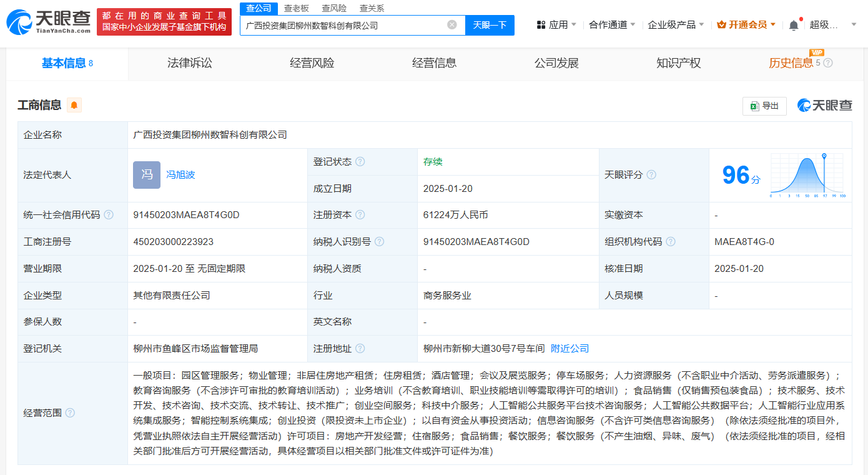The image size is (868, 475).
Task: Click the orange alert bell beside 工商信息
Action: [x=74, y=105]
